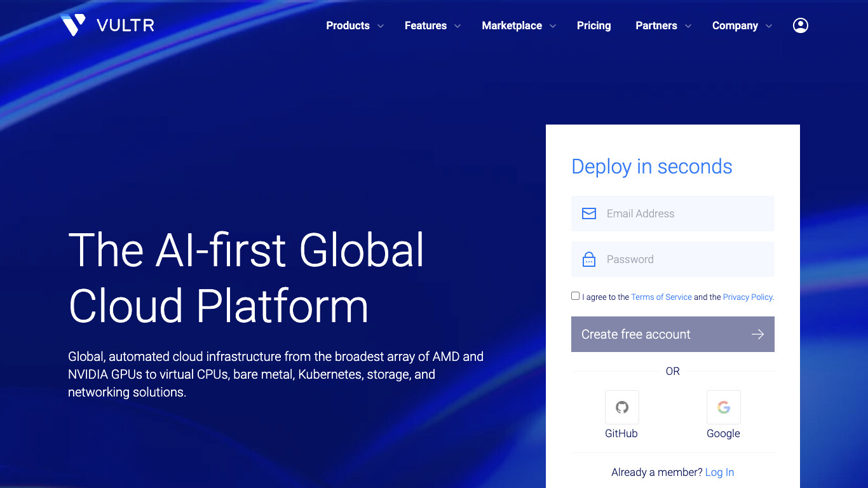Click the GitHub label
This screenshot has height=488, width=868.
[x=621, y=433]
